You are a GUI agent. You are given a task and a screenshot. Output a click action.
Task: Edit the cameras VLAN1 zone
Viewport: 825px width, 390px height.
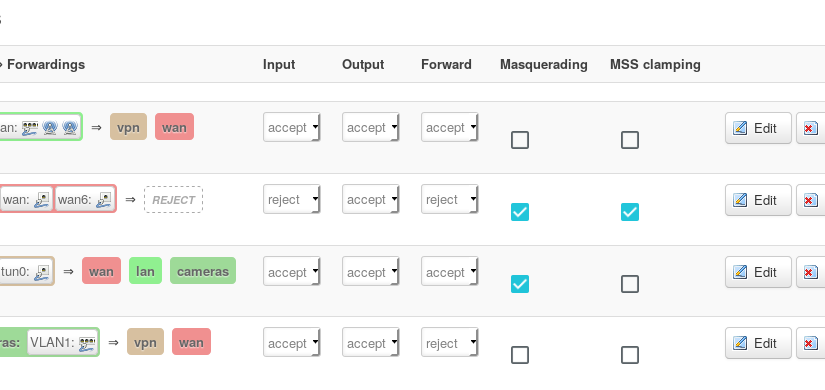pos(758,344)
